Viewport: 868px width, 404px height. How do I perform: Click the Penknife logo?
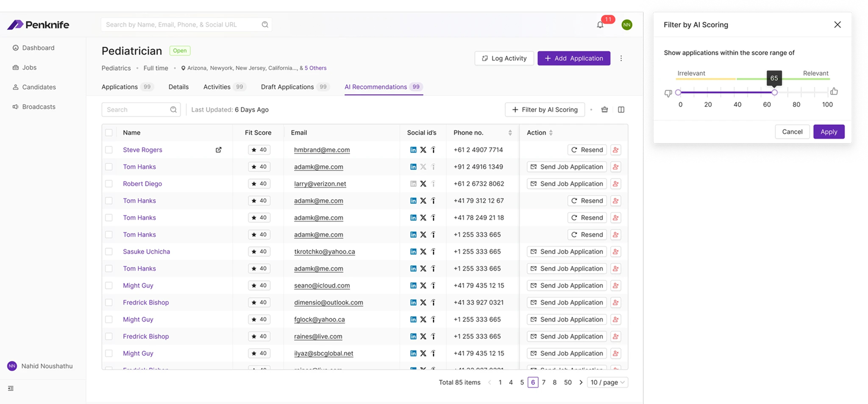tap(38, 25)
